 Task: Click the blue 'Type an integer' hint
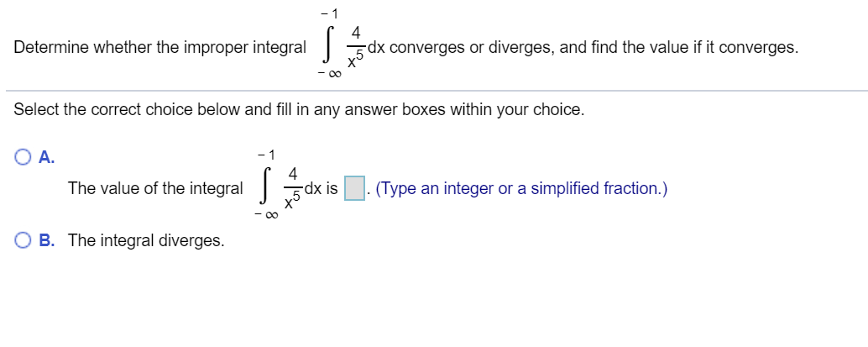pyautogui.click(x=521, y=189)
